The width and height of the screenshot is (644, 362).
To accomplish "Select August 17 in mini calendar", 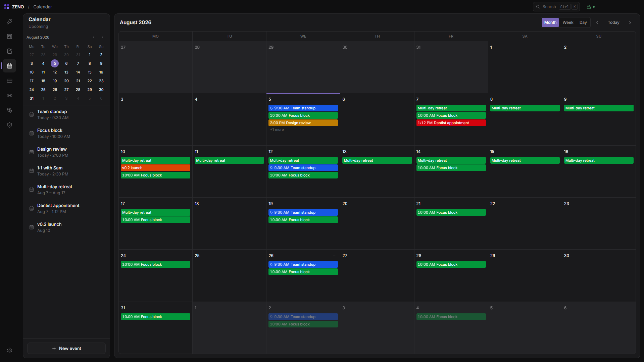I will click(32, 81).
